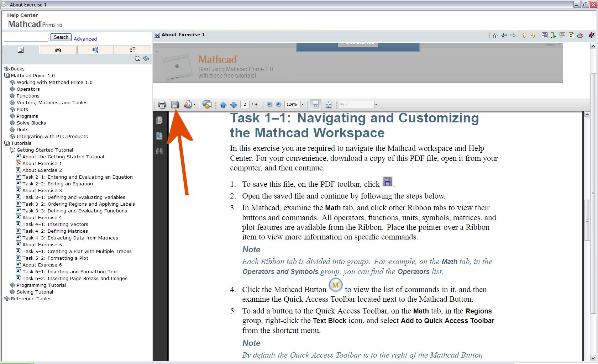Screen dimensions: 598x364
Task: Navigate forward in help history
Action: click(513, 35)
